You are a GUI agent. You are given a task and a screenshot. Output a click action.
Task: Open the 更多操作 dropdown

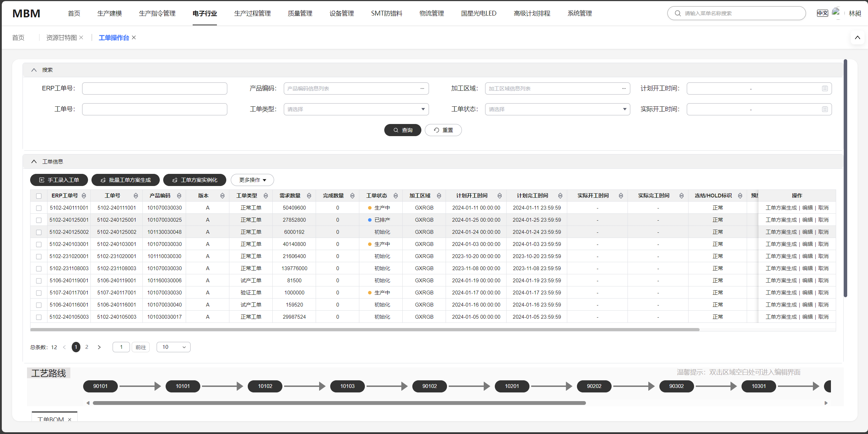point(252,180)
